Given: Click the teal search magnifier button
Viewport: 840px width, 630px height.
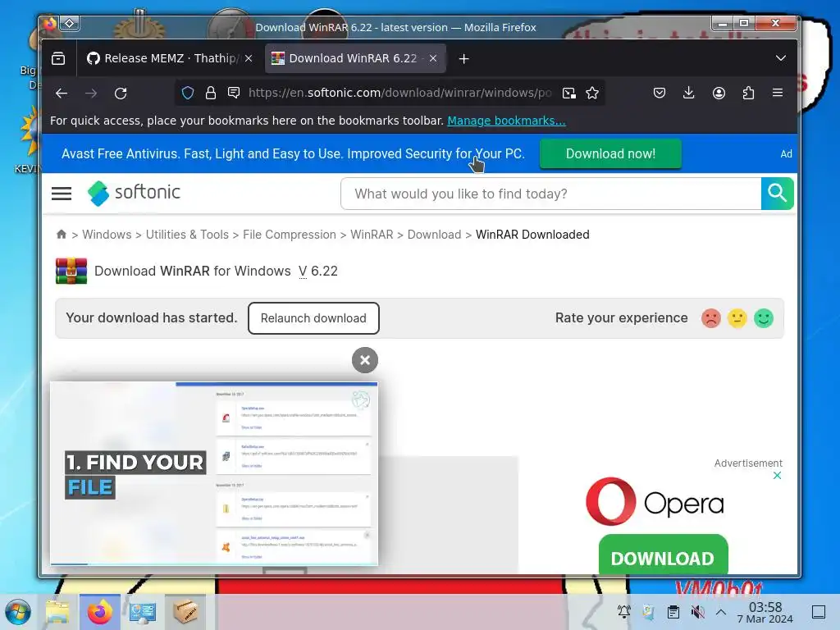Looking at the screenshot, I should click(x=777, y=194).
